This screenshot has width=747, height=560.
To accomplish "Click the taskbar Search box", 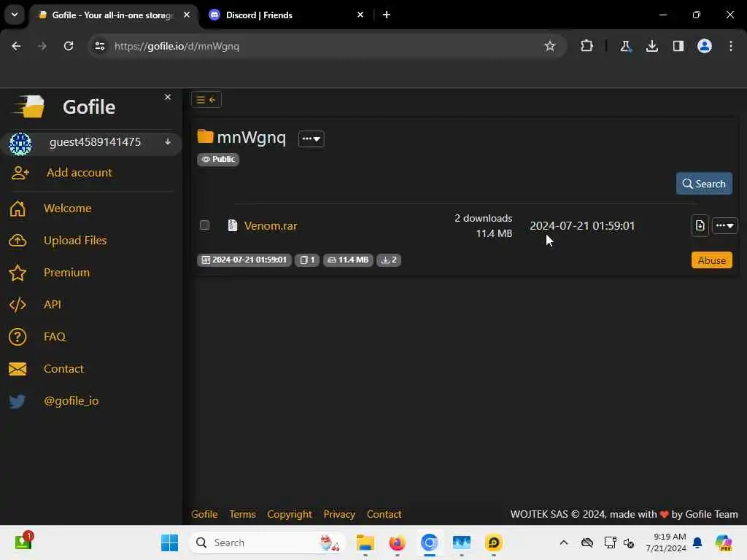I will [x=267, y=542].
